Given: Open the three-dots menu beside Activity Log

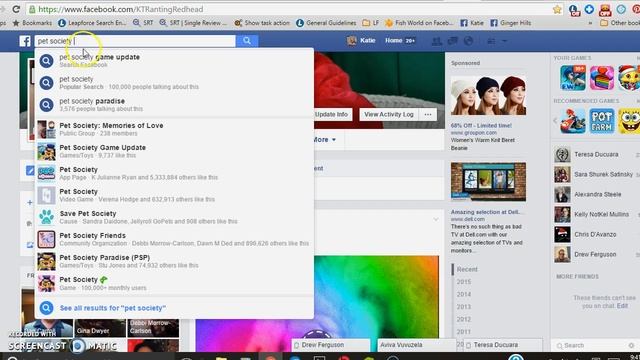Looking at the screenshot, I should (428, 114).
